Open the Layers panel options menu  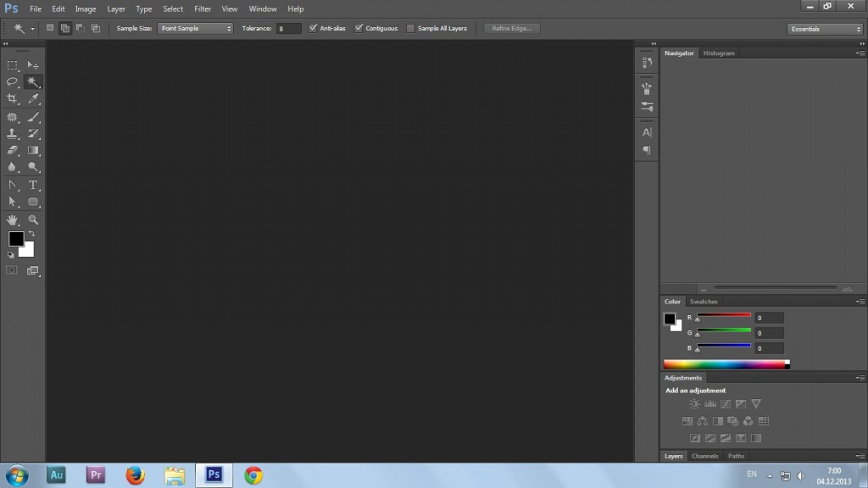point(860,456)
